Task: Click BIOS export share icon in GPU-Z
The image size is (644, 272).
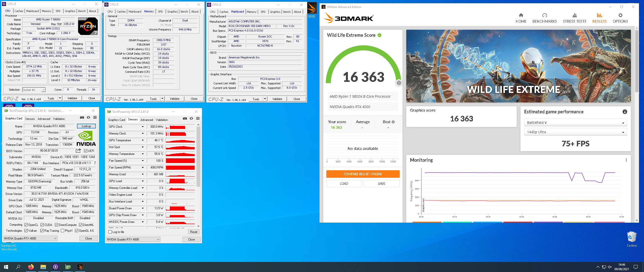Action: point(78,151)
